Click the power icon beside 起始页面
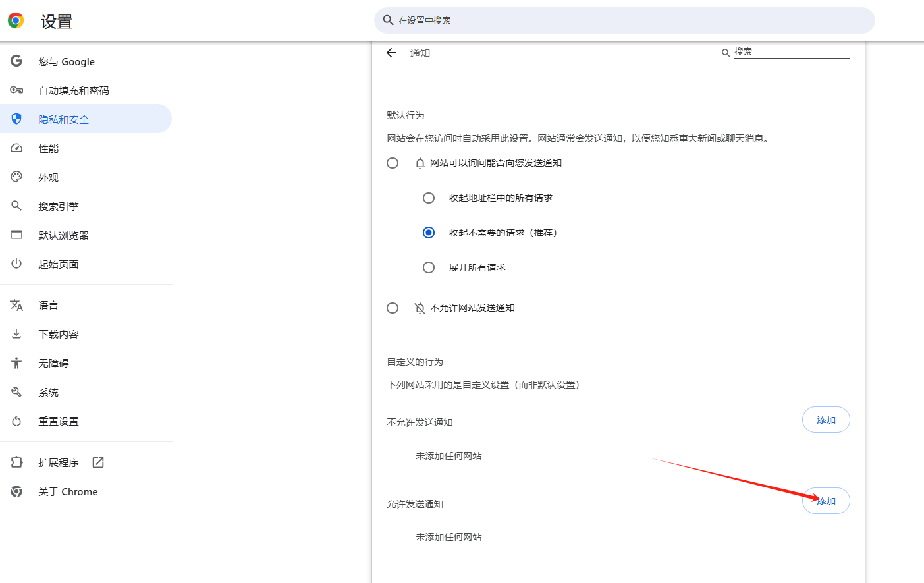 (x=16, y=264)
